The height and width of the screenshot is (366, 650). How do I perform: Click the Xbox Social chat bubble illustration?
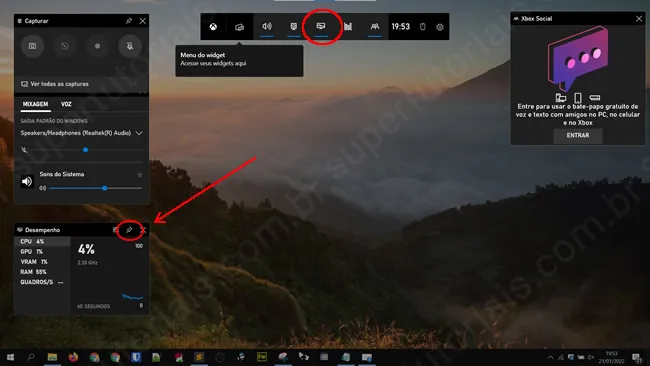578,59
